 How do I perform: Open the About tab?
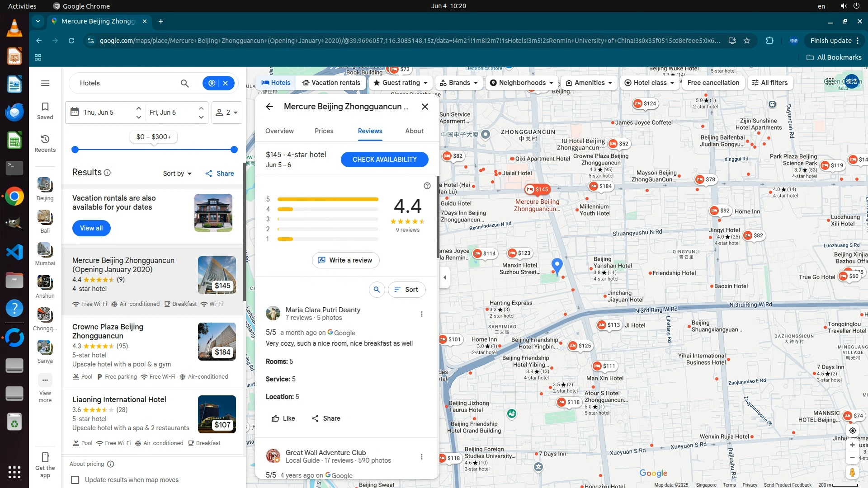(x=414, y=131)
